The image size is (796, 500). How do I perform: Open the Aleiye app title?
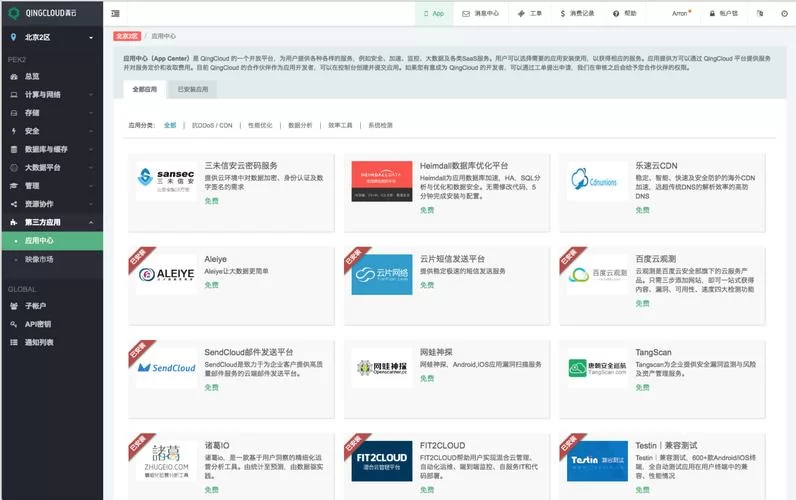(216, 259)
